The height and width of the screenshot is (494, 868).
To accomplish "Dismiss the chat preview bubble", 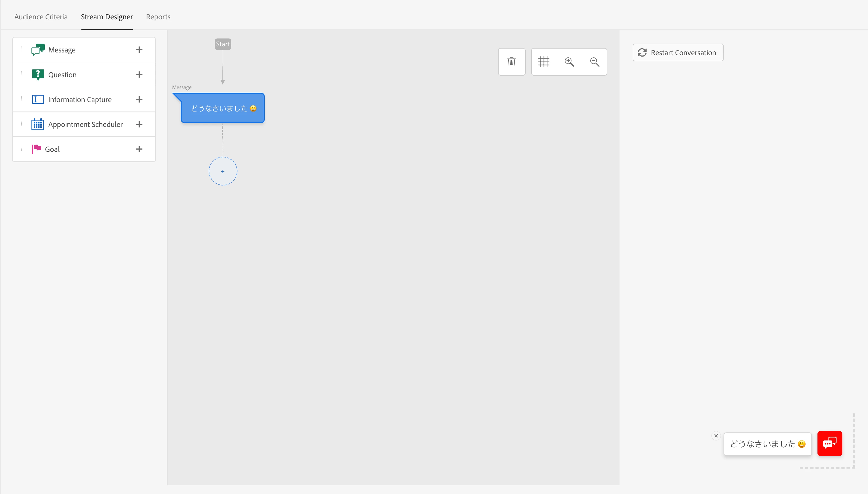I will coord(716,436).
